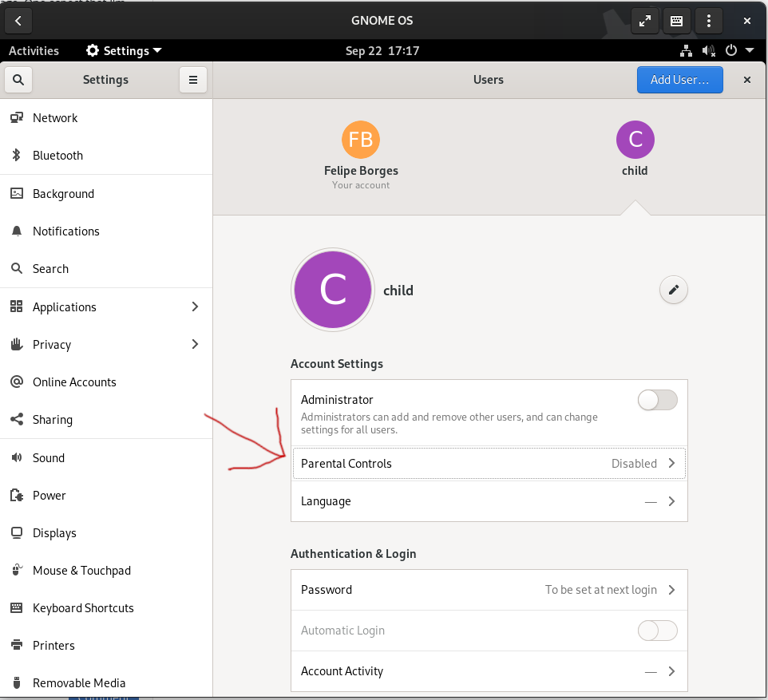The width and height of the screenshot is (768, 700).
Task: Click the "Your account" subtitle
Action: pyautogui.click(x=361, y=185)
